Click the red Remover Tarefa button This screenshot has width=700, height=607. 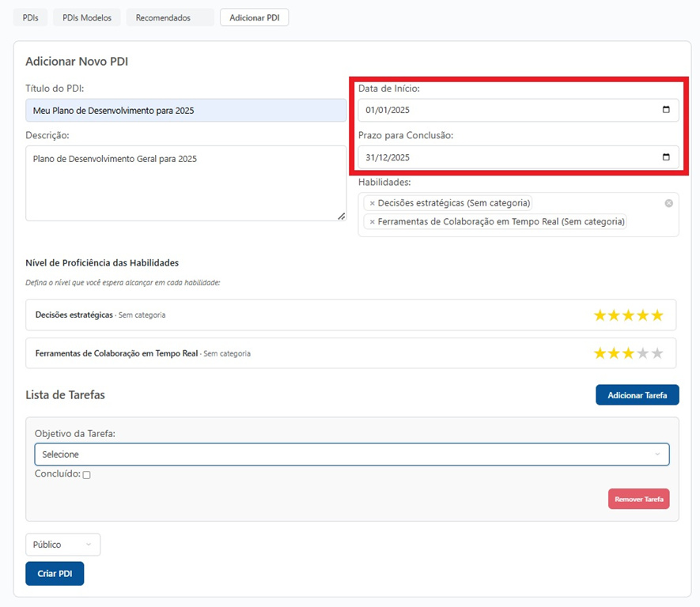[638, 500]
